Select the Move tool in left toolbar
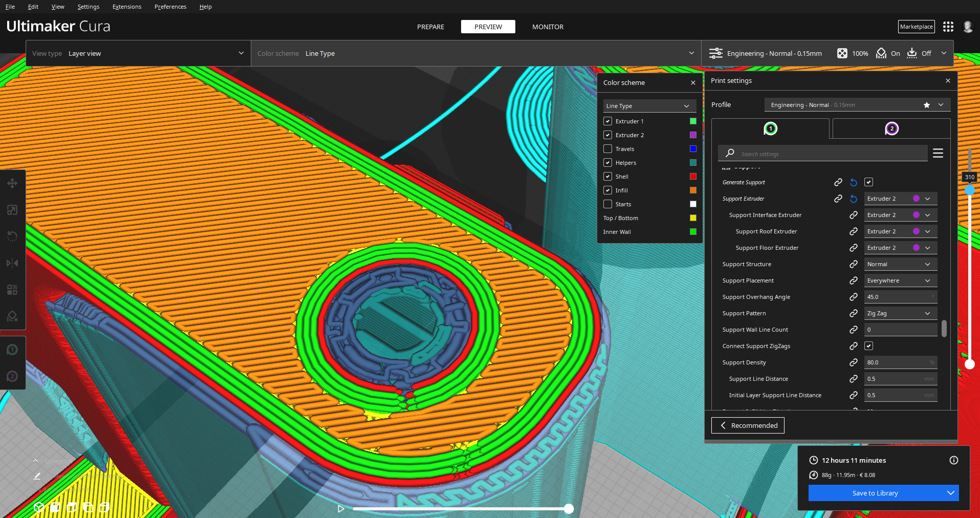The image size is (980, 518). tap(12, 183)
